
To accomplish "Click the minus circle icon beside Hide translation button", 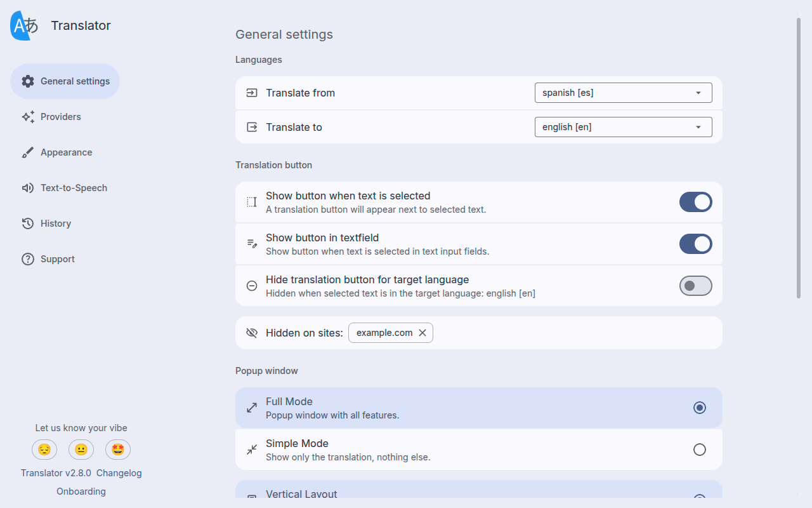I will click(252, 286).
